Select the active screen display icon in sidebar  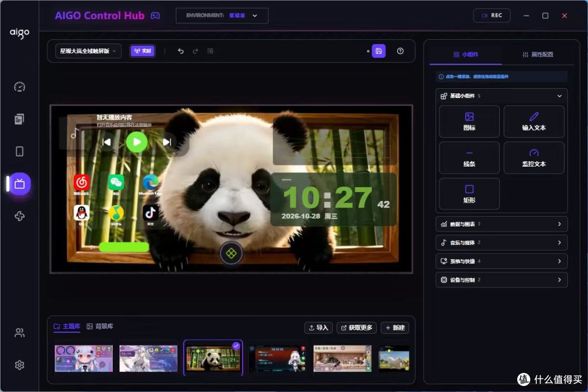click(20, 184)
